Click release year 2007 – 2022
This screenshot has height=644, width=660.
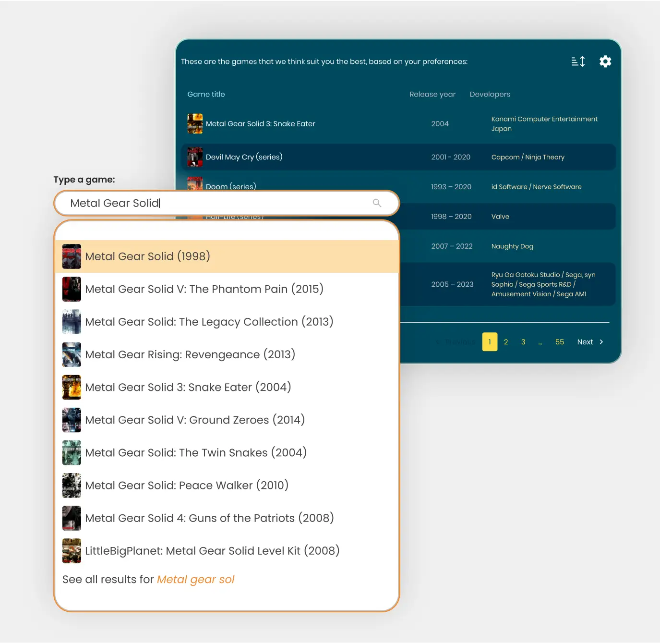pos(452,246)
